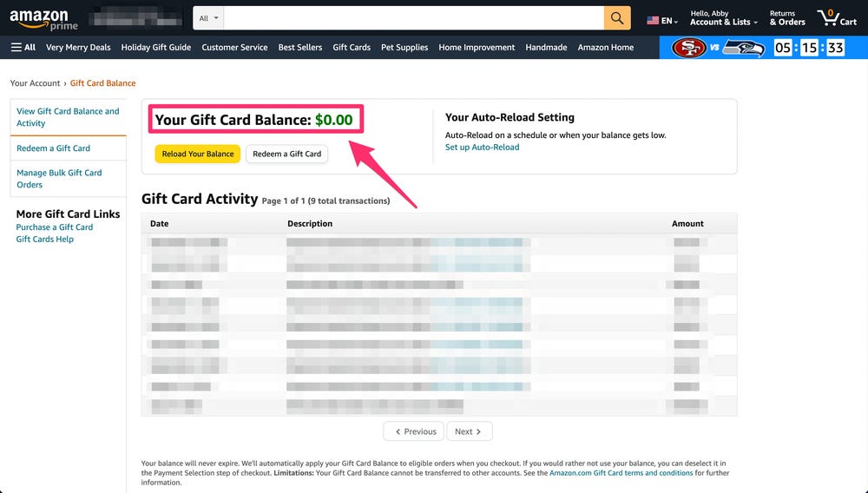868x493 pixels.
Task: Click the Date column header
Action: point(160,224)
